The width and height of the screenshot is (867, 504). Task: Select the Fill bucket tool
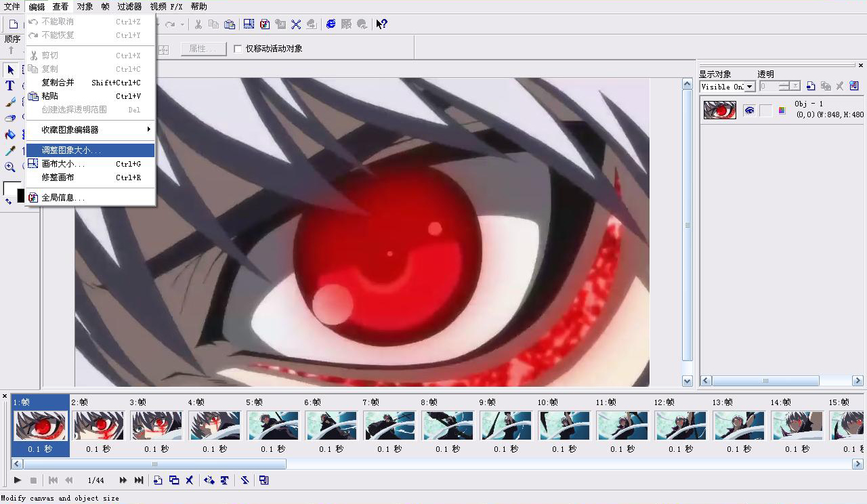click(10, 134)
